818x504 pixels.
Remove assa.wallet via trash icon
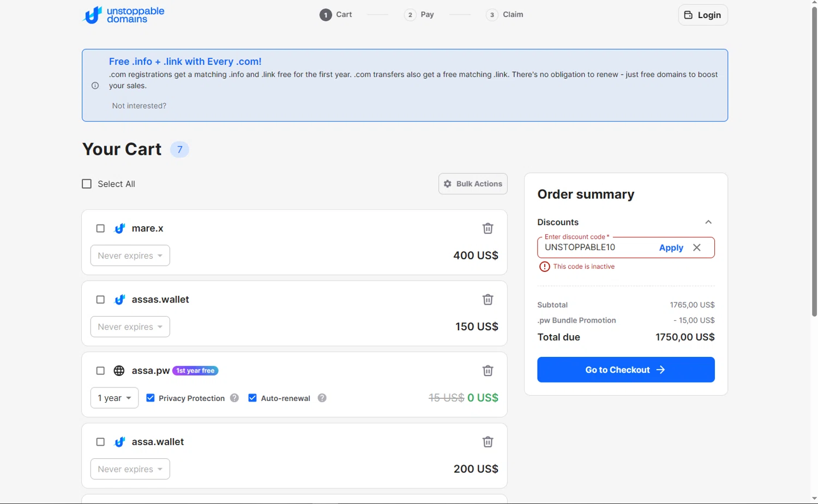[488, 442]
